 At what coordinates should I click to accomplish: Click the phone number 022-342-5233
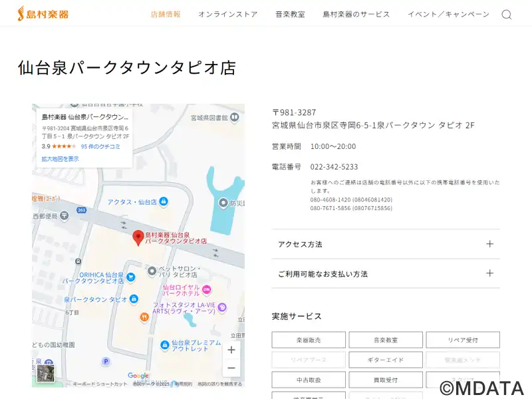pyautogui.click(x=334, y=167)
